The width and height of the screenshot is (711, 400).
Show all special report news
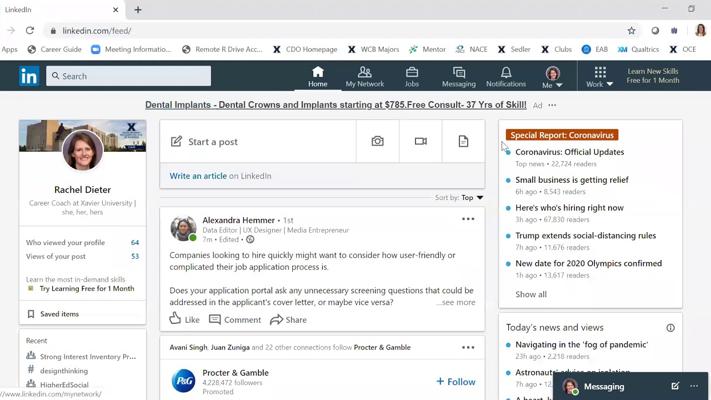tap(531, 294)
